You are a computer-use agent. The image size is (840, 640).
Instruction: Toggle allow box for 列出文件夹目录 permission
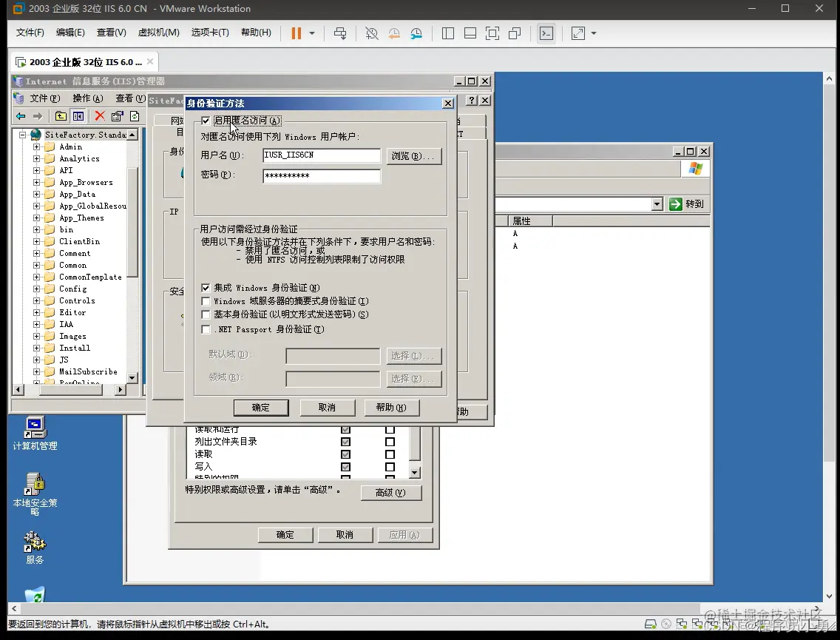[345, 442]
